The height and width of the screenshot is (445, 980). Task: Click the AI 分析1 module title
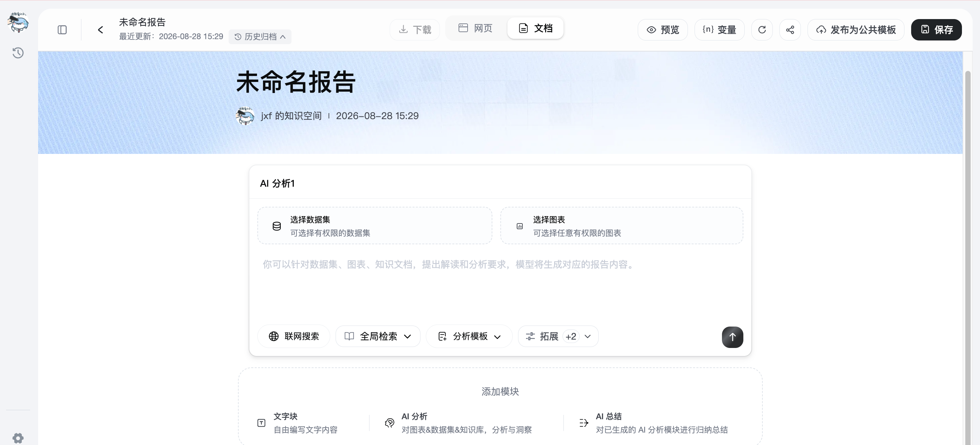click(277, 183)
